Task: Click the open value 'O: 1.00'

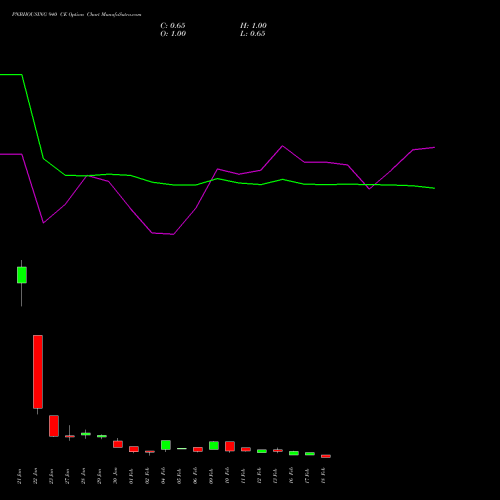Action: click(x=173, y=34)
